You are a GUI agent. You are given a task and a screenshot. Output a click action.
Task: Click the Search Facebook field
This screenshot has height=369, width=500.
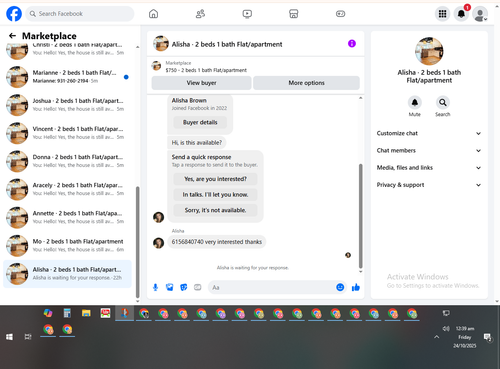[80, 14]
